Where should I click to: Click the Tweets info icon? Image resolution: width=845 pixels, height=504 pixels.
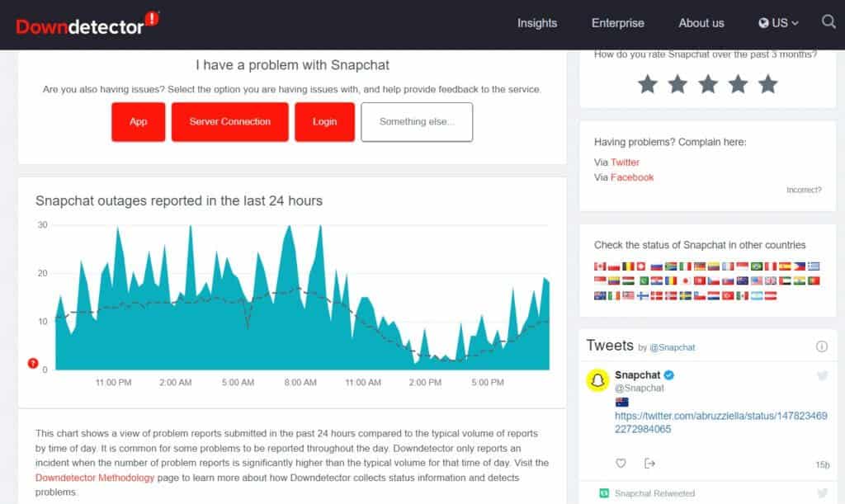[821, 346]
